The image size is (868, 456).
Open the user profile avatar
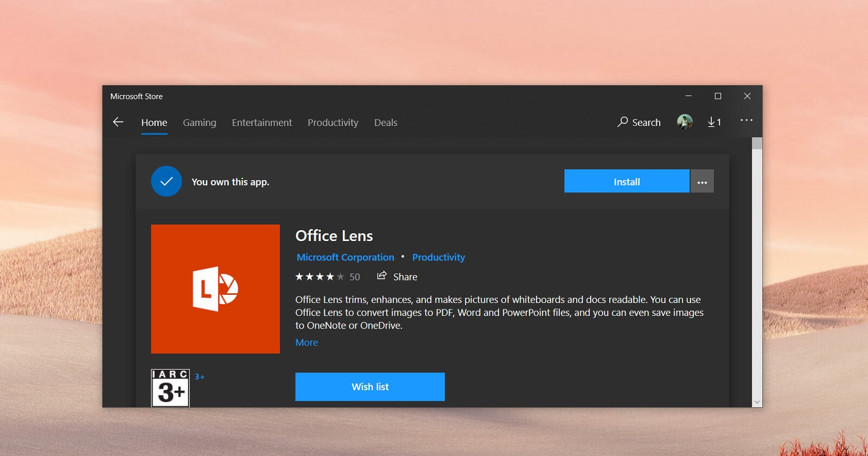point(685,122)
